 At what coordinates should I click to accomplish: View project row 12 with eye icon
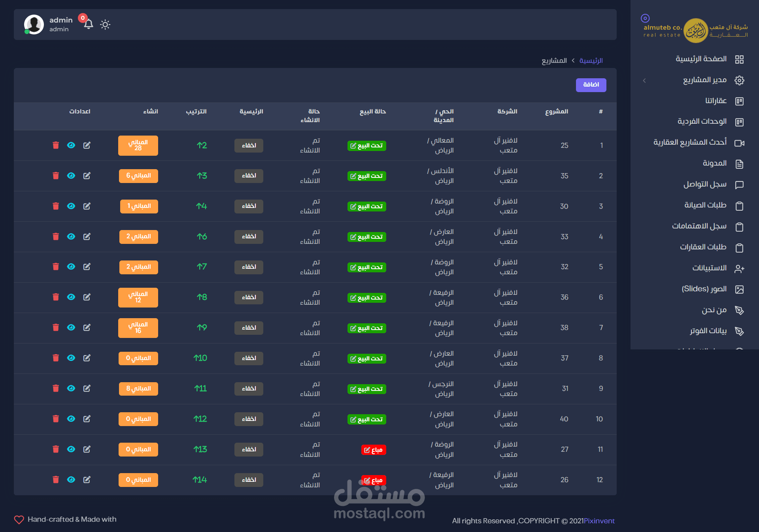[x=71, y=480]
